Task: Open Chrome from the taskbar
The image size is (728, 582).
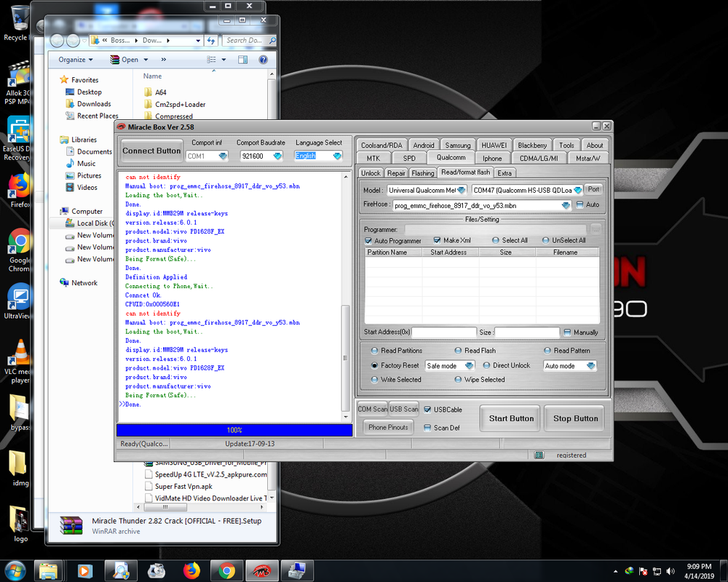Action: [x=226, y=570]
